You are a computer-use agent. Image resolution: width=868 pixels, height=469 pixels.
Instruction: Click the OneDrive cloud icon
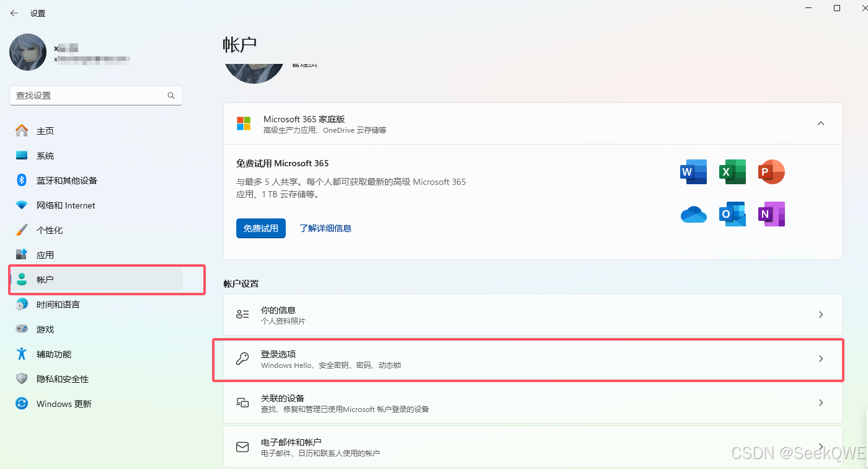point(693,214)
